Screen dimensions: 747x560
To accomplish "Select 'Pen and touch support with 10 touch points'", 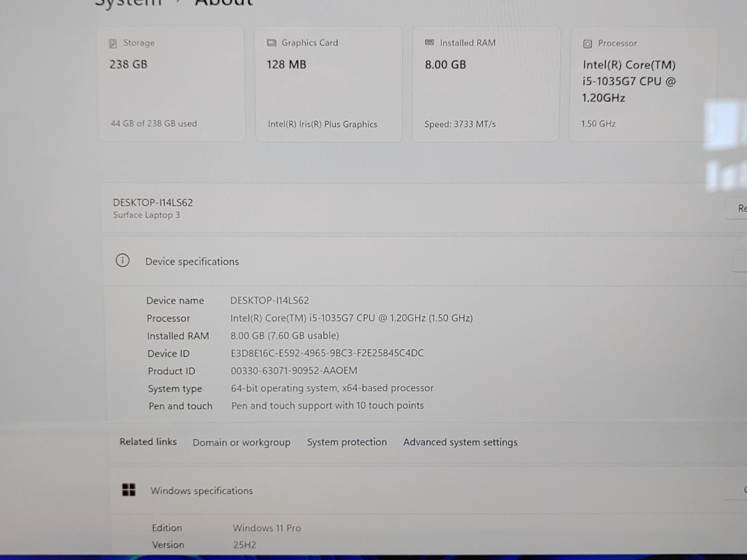I will [x=327, y=406].
